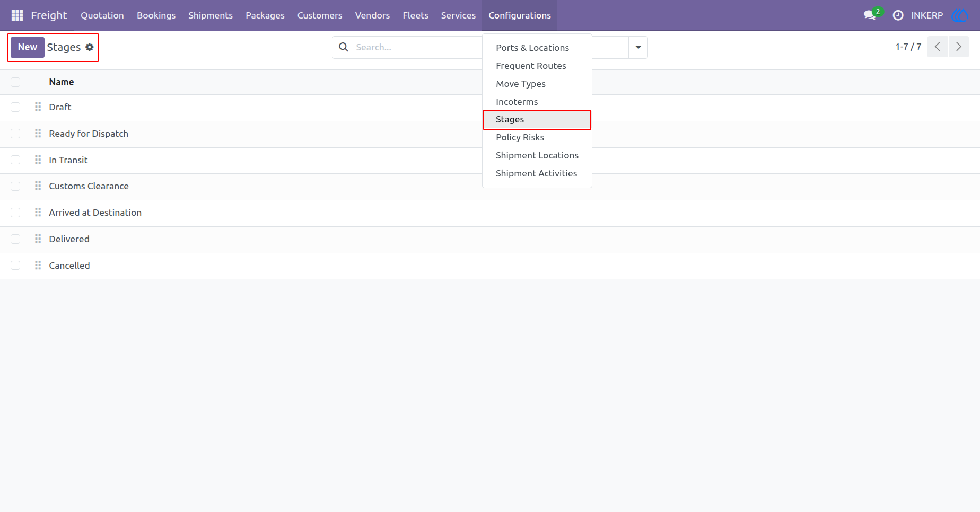Toggle the select-all checkbox in header
This screenshot has width=980, height=512.
tap(15, 82)
